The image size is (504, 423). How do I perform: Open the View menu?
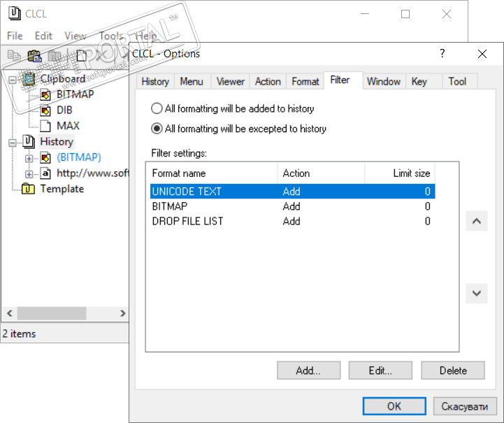click(75, 36)
